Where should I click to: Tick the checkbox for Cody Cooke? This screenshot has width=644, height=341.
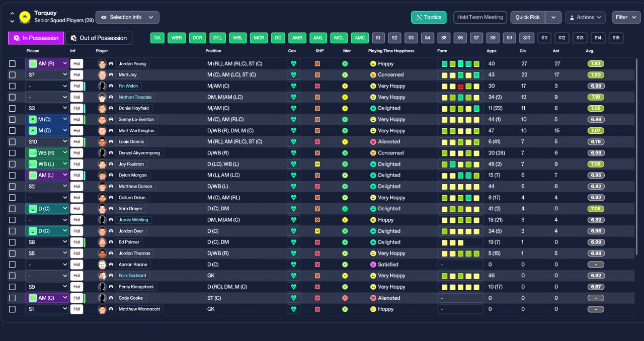point(12,298)
